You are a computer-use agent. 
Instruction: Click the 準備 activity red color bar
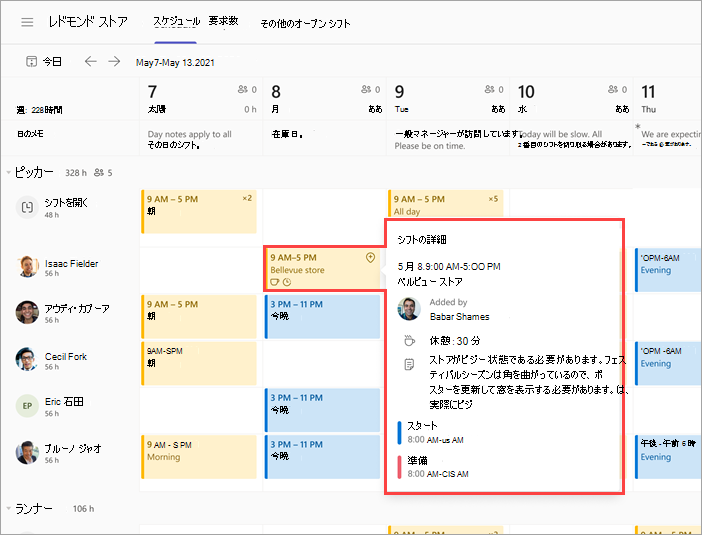(x=399, y=467)
